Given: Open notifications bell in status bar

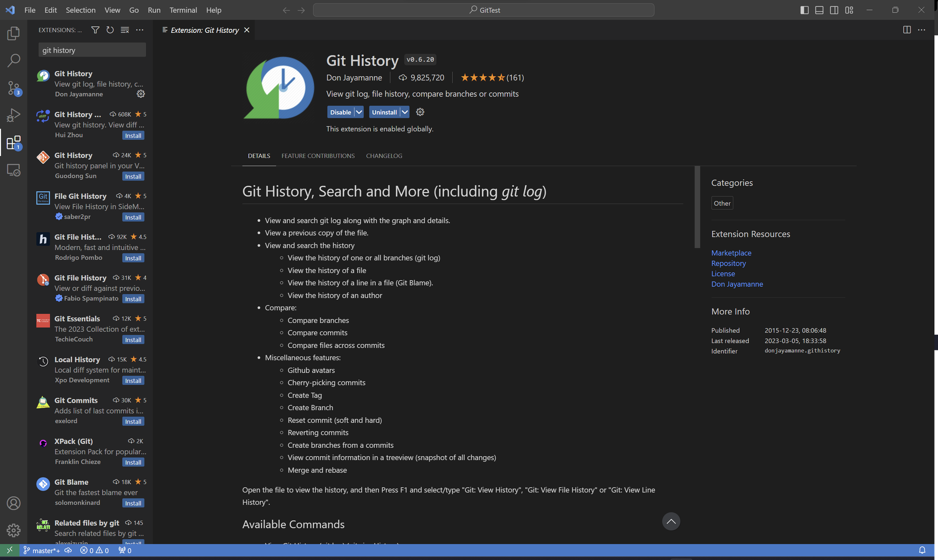Looking at the screenshot, I should tap(922, 550).
